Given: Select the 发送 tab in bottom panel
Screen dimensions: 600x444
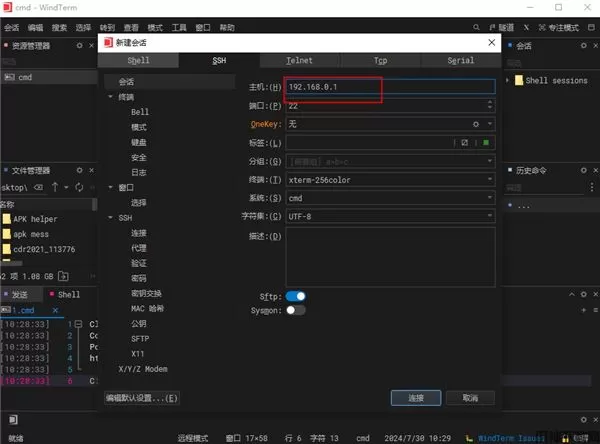Looking at the screenshot, I should pos(19,294).
